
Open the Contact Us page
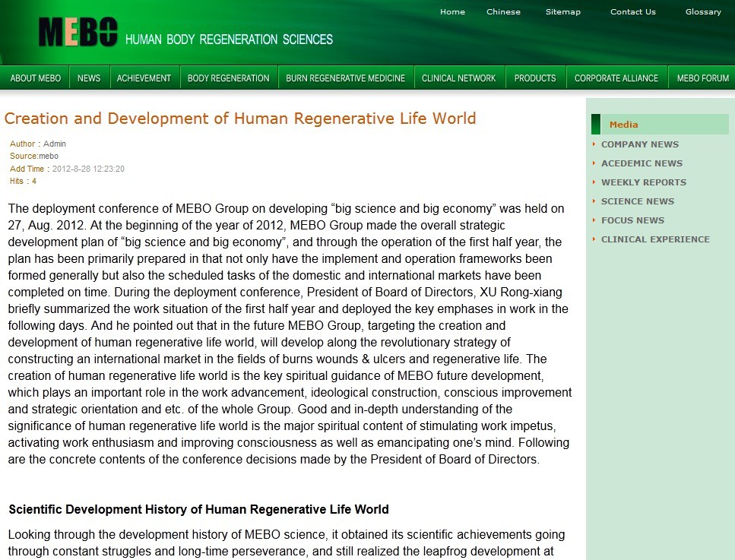[x=633, y=11]
